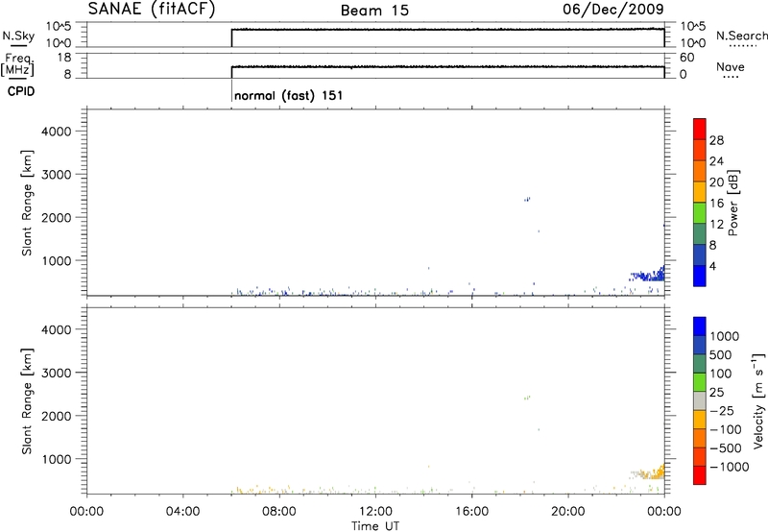Pick the top blue Velocity colorbar segment
The height and width of the screenshot is (532, 768).
tap(700, 326)
